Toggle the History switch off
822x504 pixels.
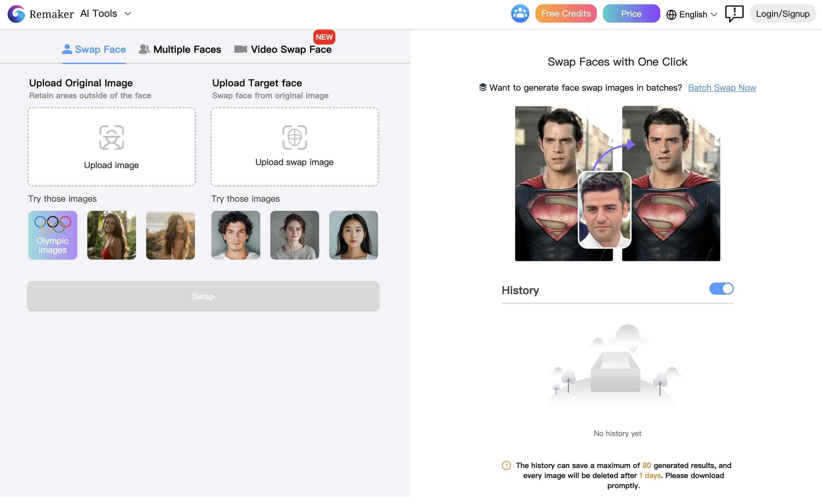click(721, 289)
